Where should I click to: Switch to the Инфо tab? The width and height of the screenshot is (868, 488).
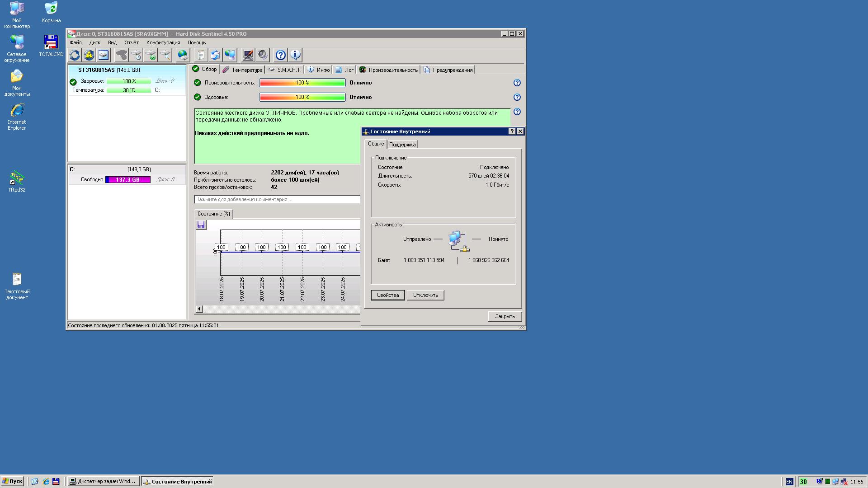click(319, 70)
